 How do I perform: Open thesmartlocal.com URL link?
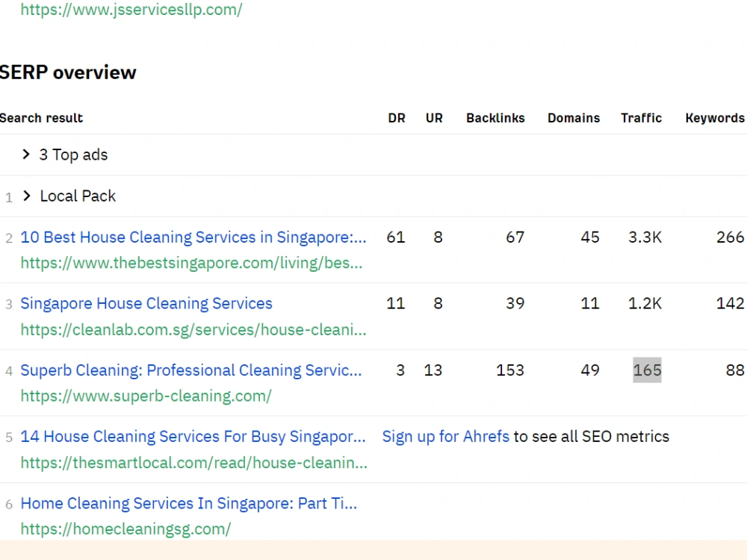[194, 462]
